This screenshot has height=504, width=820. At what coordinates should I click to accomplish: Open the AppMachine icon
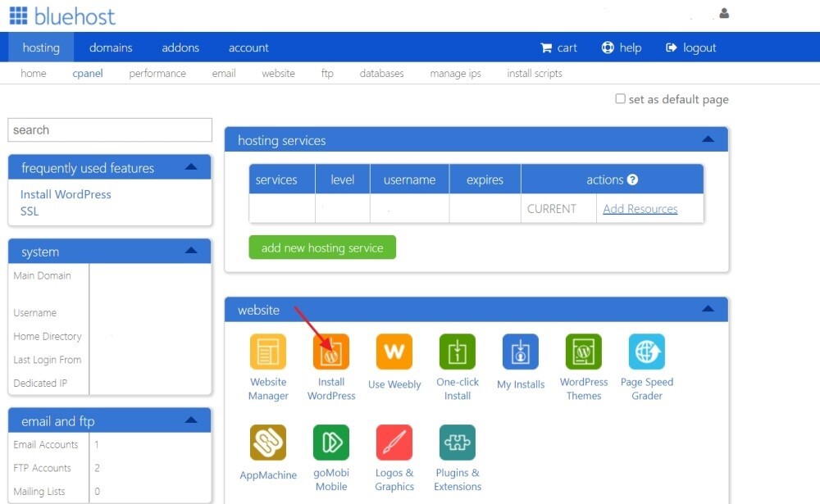pos(268,443)
